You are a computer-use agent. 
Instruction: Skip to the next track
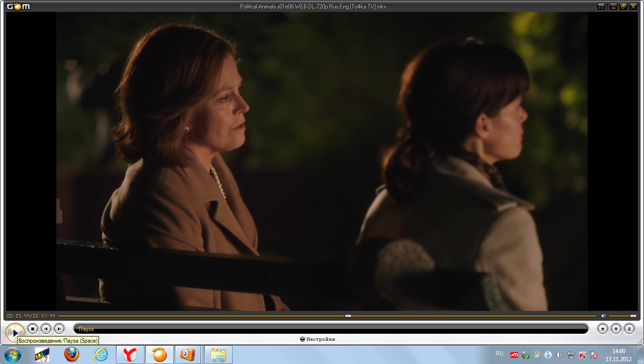[x=59, y=328]
